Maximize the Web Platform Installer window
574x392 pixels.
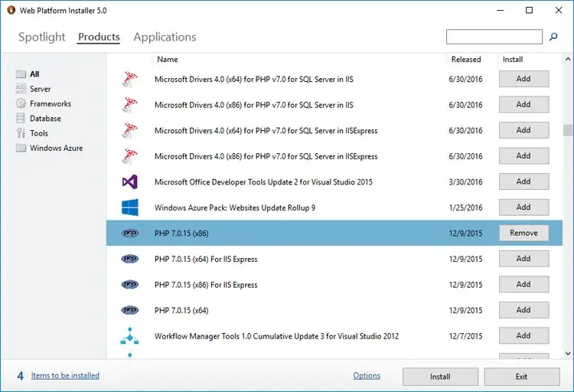529,10
